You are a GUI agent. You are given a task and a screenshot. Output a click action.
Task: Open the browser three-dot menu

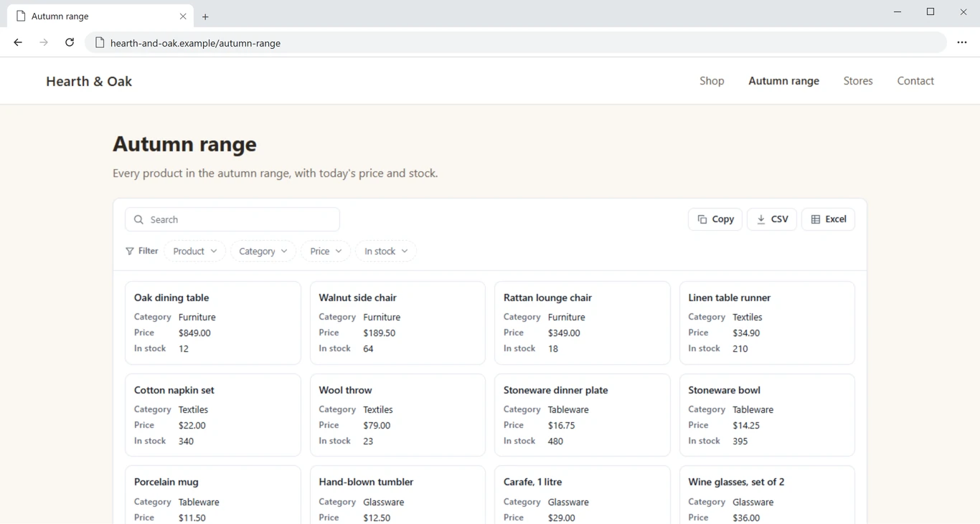point(962,42)
